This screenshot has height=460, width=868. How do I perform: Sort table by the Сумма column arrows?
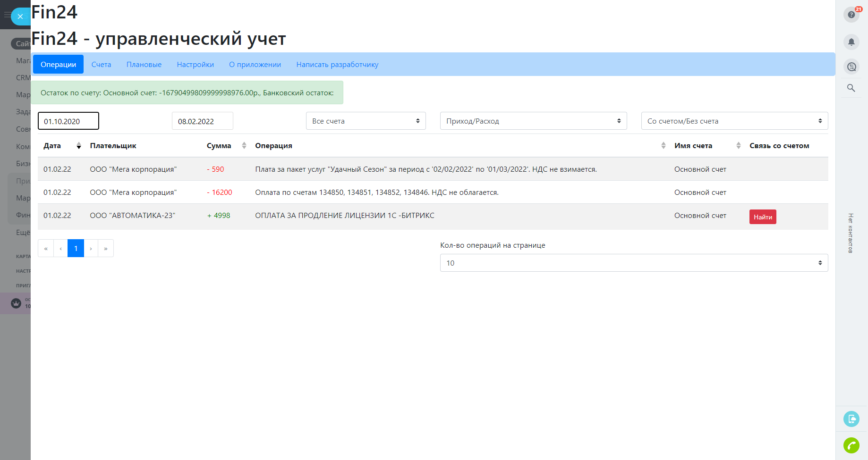click(x=244, y=146)
